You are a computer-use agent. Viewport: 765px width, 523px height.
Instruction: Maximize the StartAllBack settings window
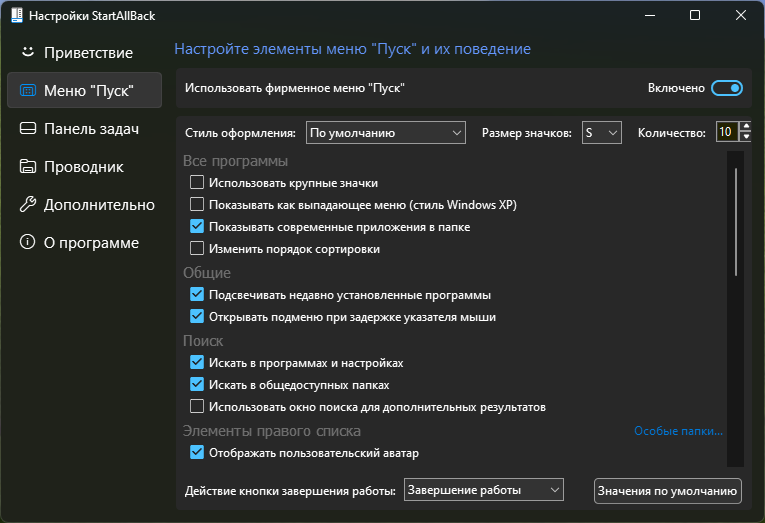(x=695, y=15)
